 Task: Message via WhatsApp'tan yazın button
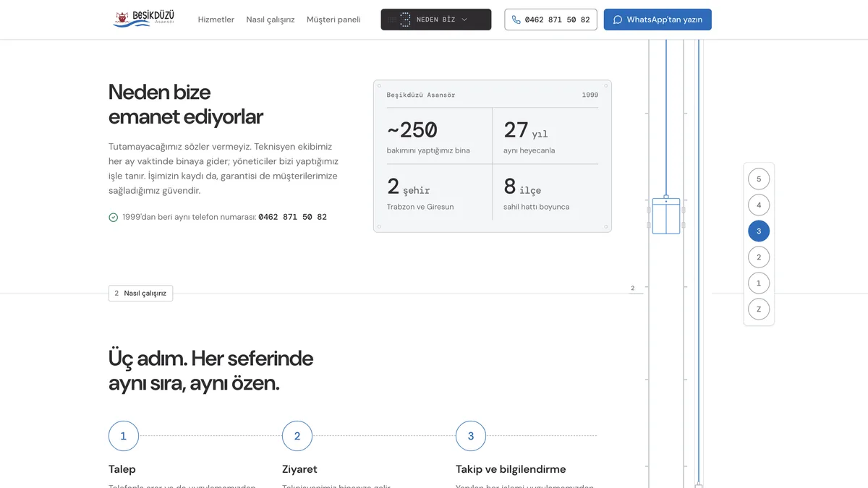(658, 20)
